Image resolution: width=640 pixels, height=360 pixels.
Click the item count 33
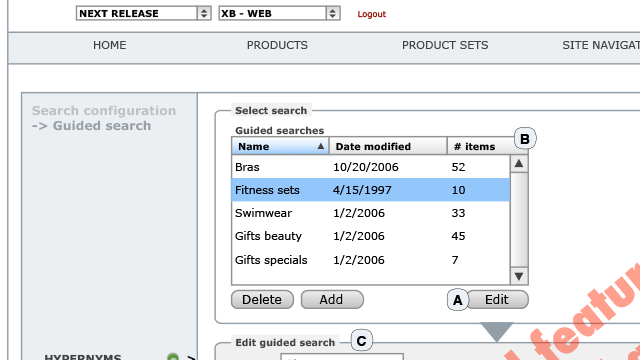pos(458,213)
